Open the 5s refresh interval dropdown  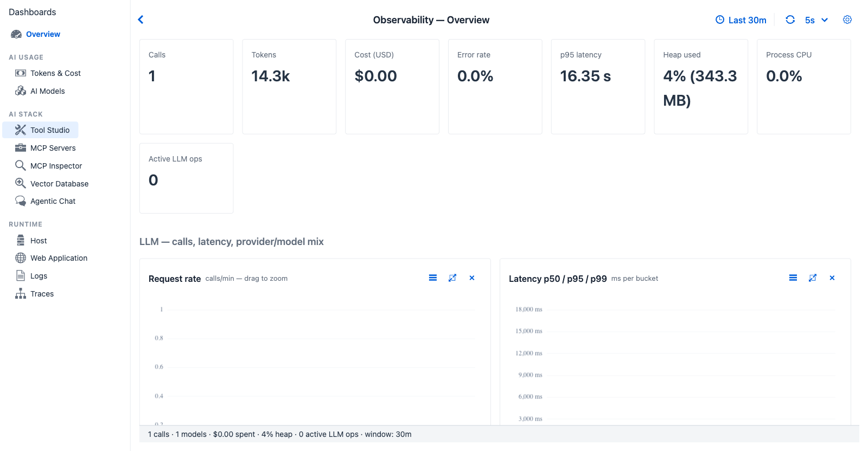pos(816,20)
